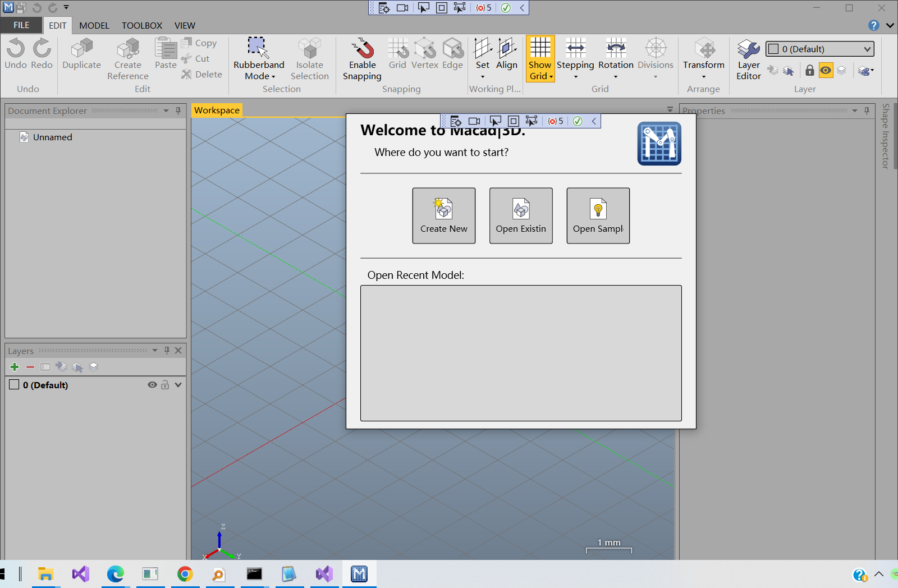Click the ribbon isolate layer stack icon
Screen dimensions: 898x588
841,71
